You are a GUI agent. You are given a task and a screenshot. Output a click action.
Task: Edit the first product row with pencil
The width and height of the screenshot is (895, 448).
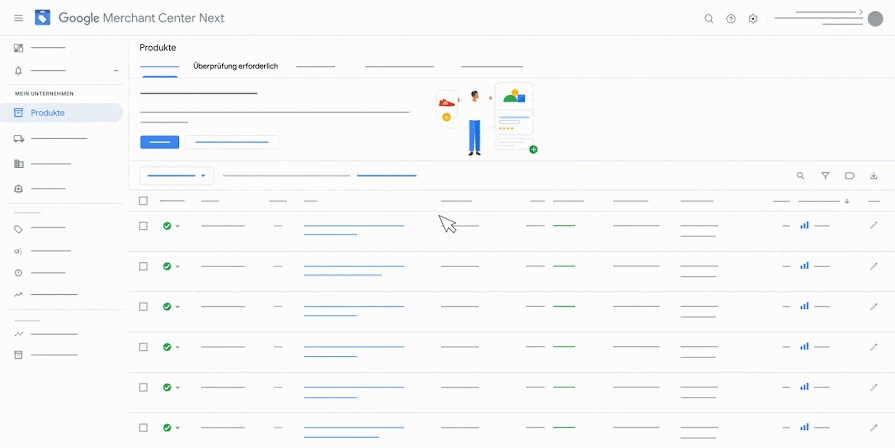click(873, 226)
